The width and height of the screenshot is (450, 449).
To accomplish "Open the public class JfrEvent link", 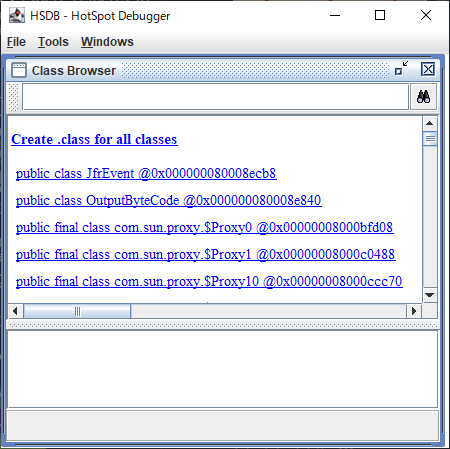I will coord(146,174).
